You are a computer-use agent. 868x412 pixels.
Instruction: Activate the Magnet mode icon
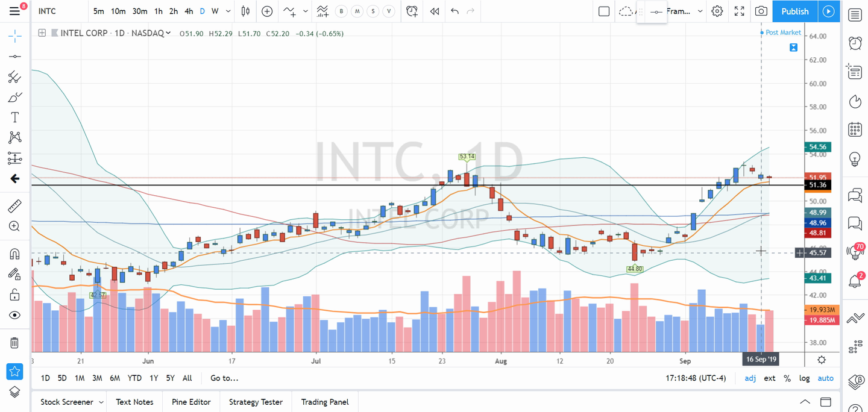point(14,254)
